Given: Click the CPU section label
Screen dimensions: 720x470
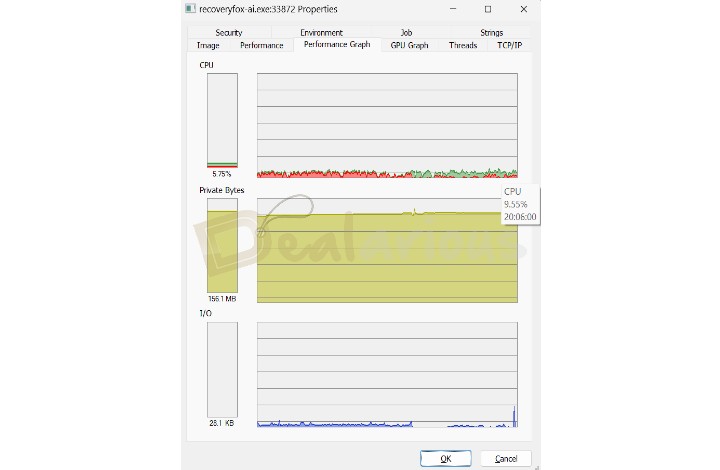Looking at the screenshot, I should tap(207, 65).
